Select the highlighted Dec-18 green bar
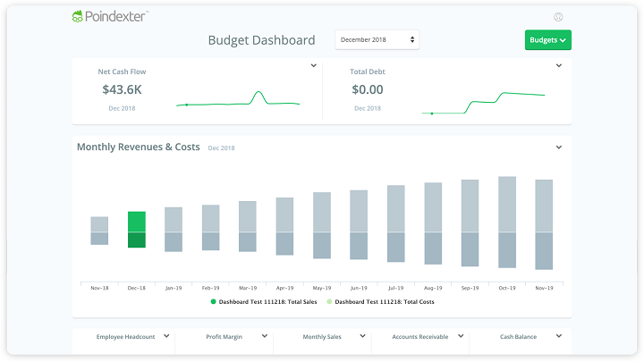This screenshot has width=644, height=362. point(137,230)
